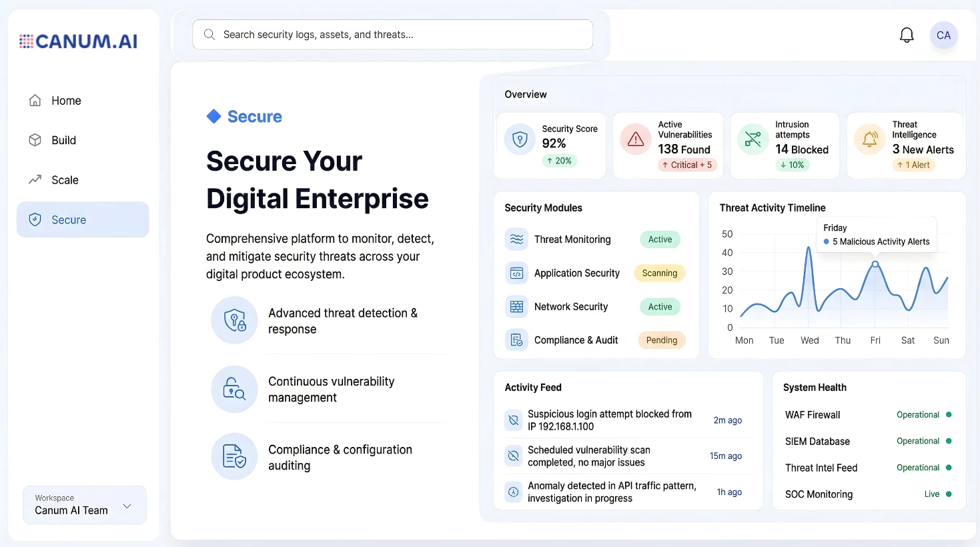Click the notification bell icon
This screenshot has width=980, height=547.
coord(907,35)
